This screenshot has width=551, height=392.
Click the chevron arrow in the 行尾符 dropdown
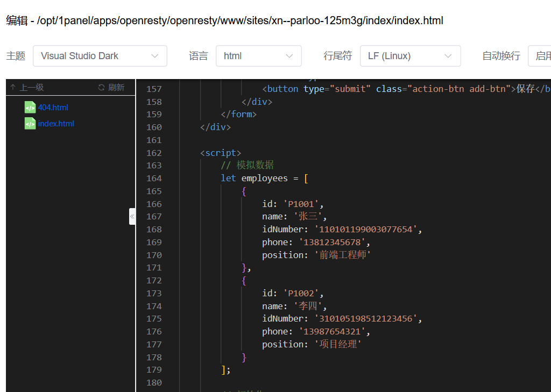click(448, 56)
